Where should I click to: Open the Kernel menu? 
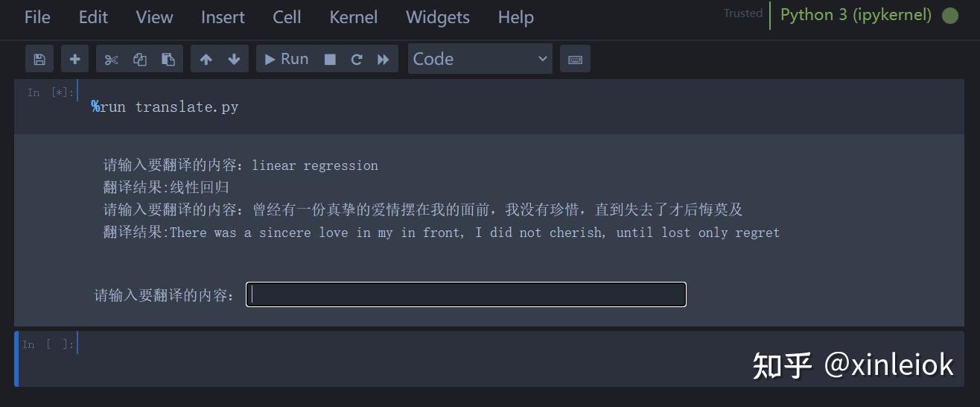pyautogui.click(x=353, y=17)
